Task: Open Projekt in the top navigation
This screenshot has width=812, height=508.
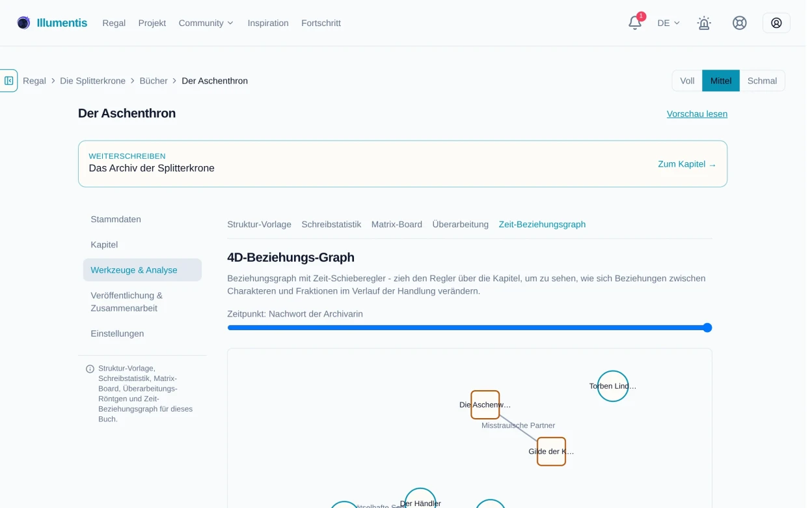Action: pos(152,23)
